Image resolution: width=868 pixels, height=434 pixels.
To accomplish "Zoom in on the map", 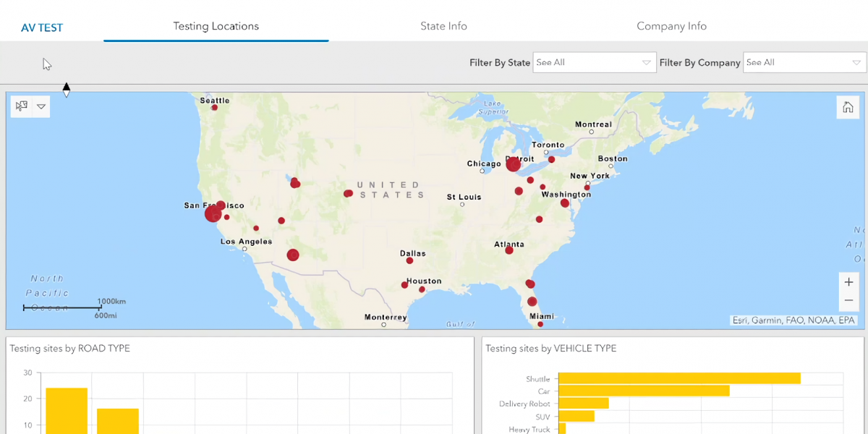I will coord(848,282).
